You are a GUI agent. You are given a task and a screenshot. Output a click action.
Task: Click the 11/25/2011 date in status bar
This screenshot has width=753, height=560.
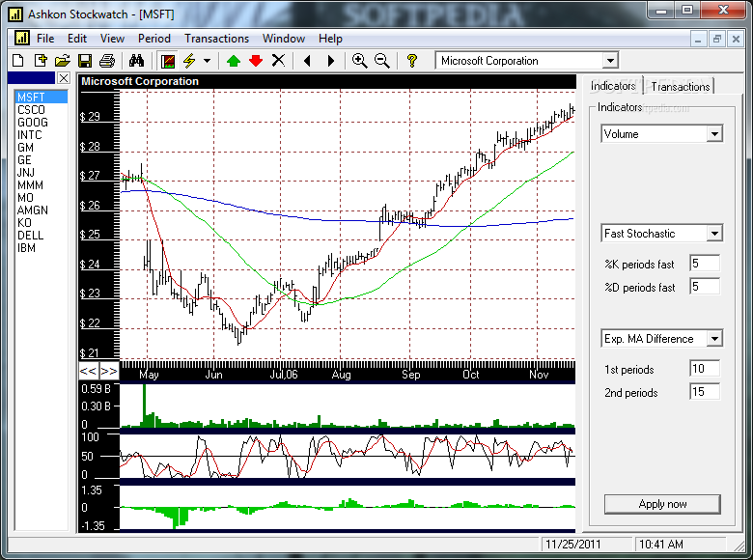tap(572, 545)
